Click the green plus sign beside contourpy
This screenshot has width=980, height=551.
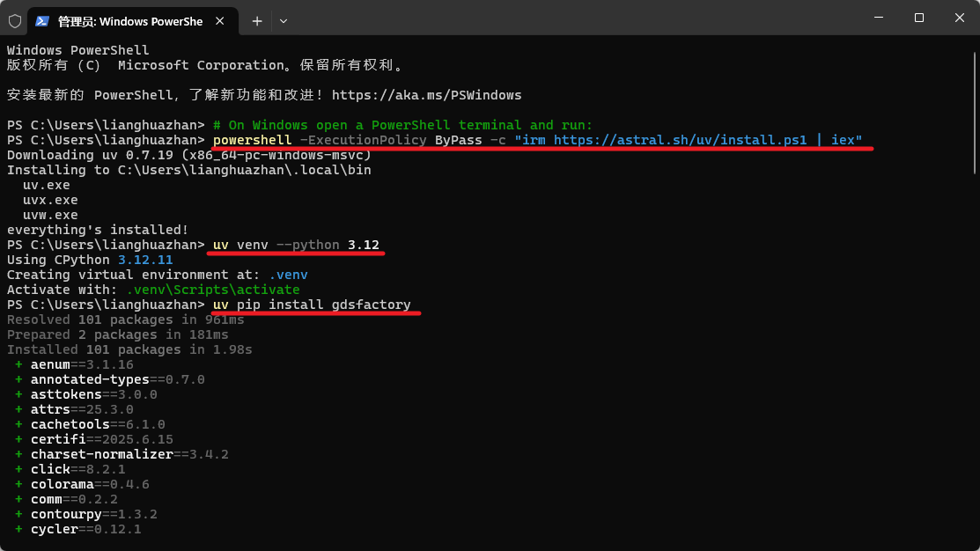point(18,514)
